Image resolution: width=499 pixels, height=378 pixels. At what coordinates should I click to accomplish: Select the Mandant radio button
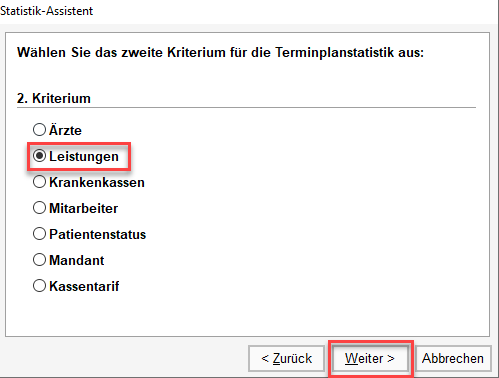click(39, 260)
